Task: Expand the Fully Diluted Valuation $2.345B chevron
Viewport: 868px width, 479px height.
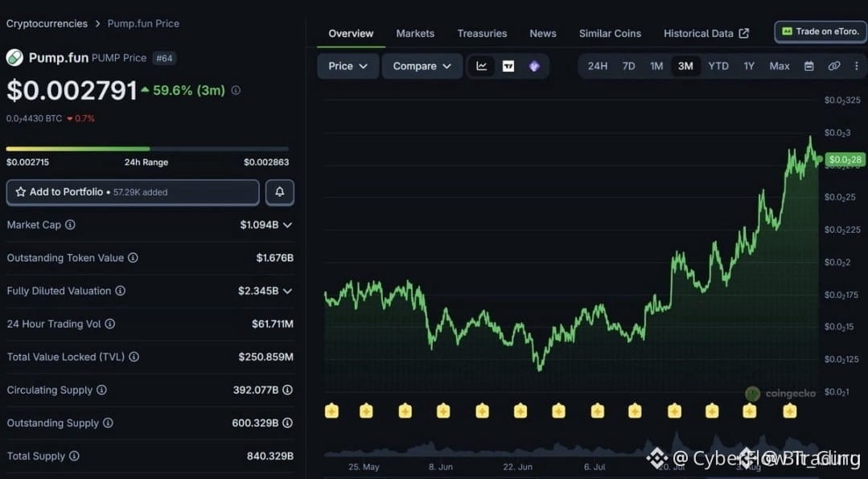Action: point(287,291)
